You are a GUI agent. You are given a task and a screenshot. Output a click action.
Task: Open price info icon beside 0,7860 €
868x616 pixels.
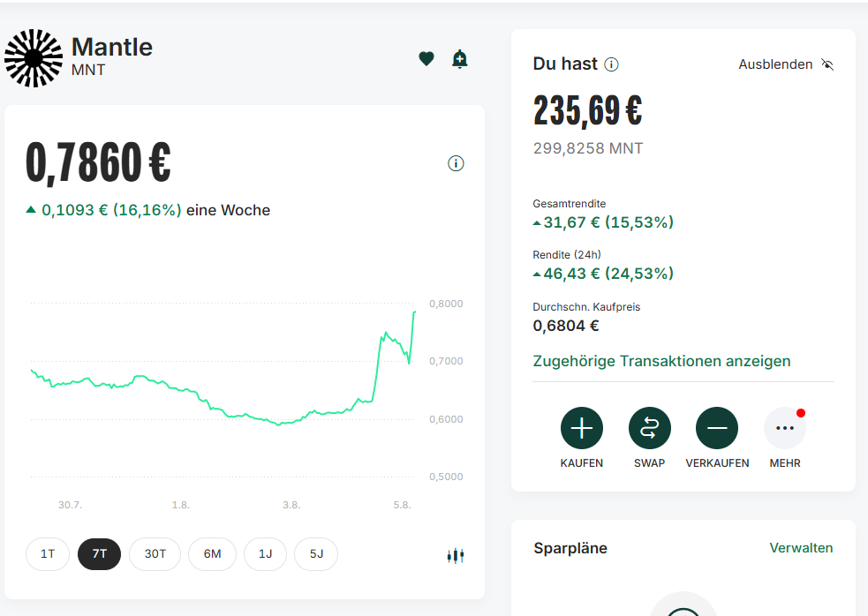click(456, 163)
